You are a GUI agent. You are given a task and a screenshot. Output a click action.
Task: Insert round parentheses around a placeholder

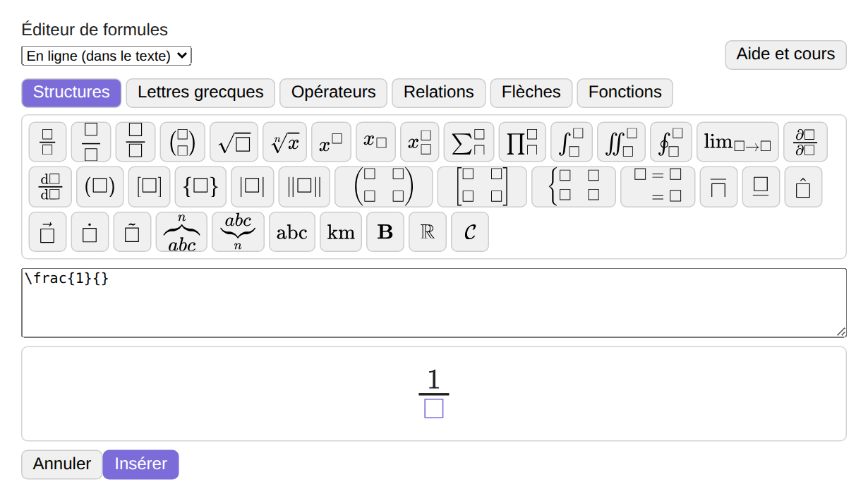(x=100, y=187)
